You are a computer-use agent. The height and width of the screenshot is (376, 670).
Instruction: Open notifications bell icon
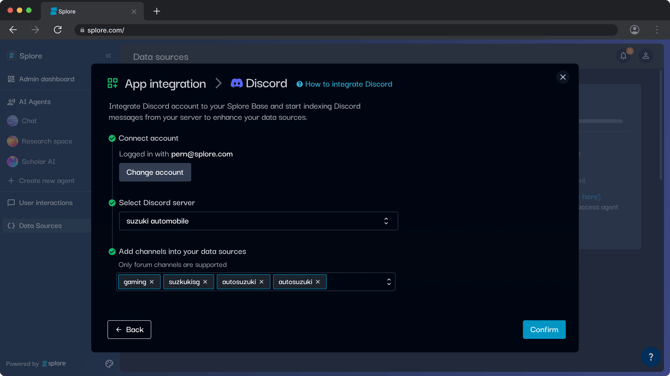click(x=623, y=56)
